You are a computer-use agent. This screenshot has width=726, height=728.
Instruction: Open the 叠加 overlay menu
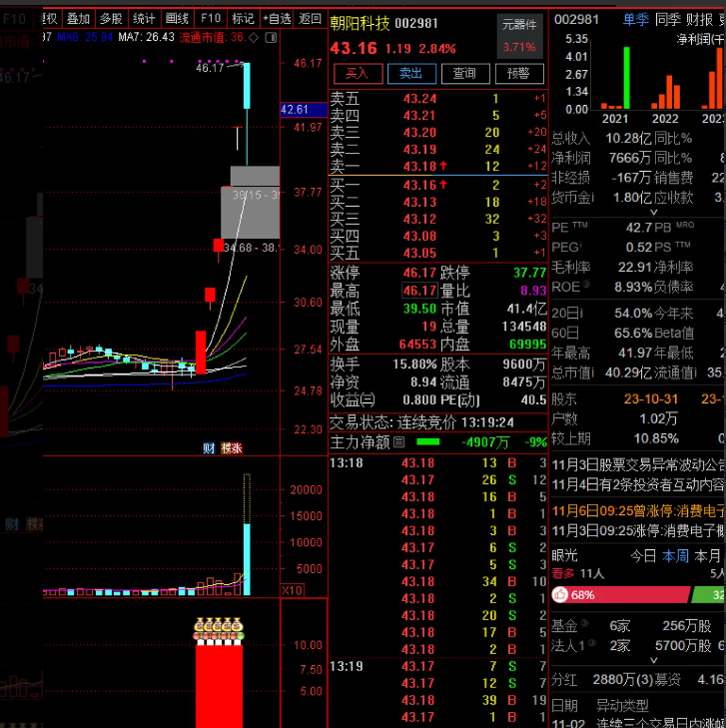[x=78, y=18]
